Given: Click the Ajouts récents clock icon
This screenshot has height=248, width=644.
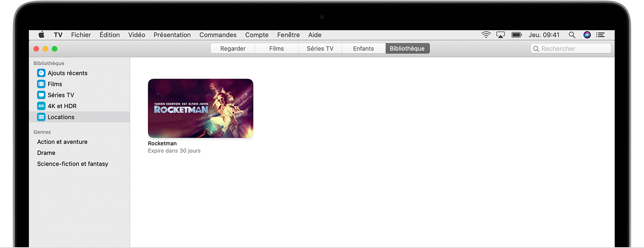Looking at the screenshot, I should (41, 73).
